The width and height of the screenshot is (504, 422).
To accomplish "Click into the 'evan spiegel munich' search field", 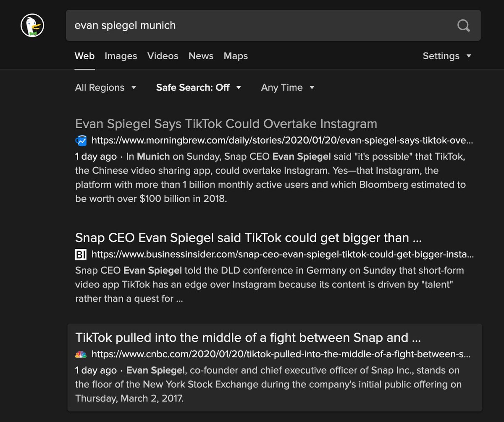I will (260, 26).
